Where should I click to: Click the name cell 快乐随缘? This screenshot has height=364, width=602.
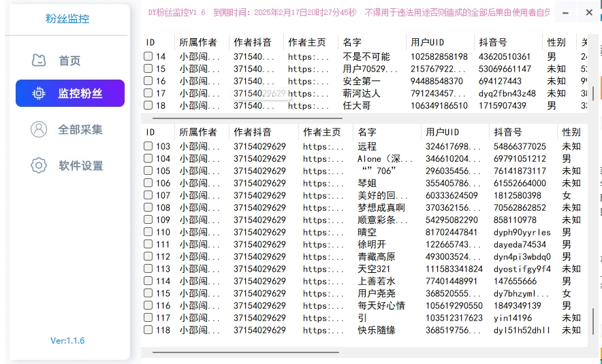(376, 330)
